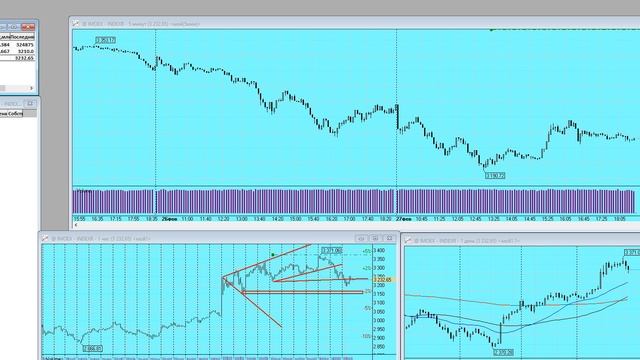Click the 3.000 level on the hourly price axis
Screen dimensions: 640x360
pos(379,321)
